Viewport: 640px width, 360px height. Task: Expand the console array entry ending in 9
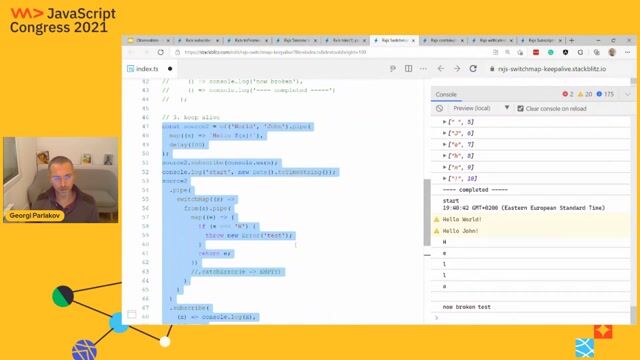click(x=444, y=167)
